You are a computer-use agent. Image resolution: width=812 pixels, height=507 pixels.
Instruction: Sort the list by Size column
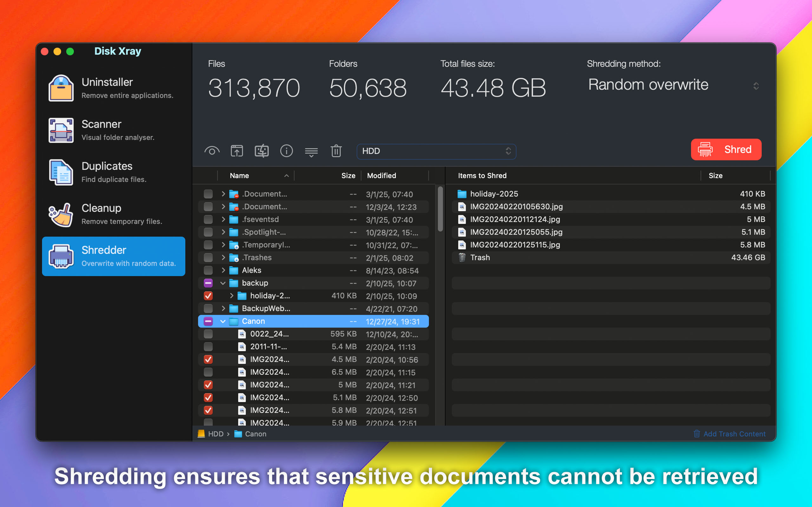coord(348,175)
